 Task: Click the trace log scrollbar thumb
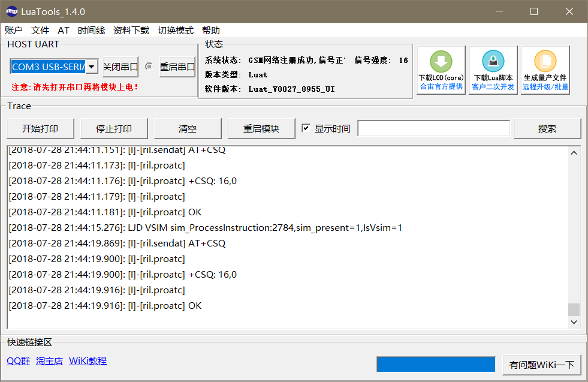574,309
